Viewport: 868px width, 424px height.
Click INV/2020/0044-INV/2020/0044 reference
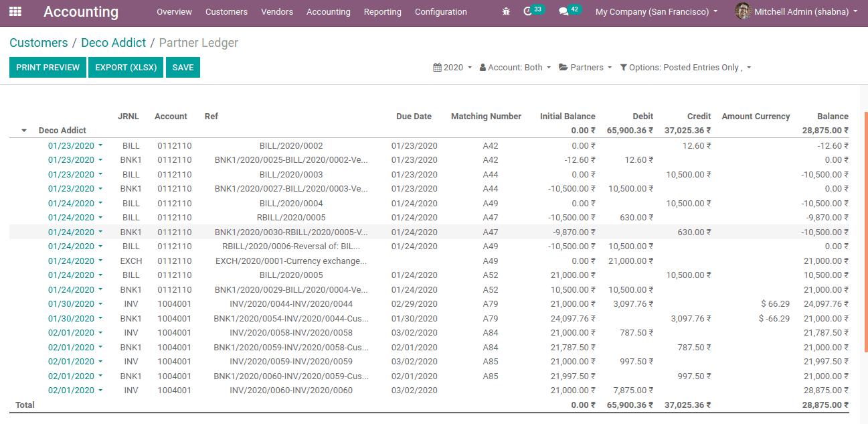[x=291, y=304]
